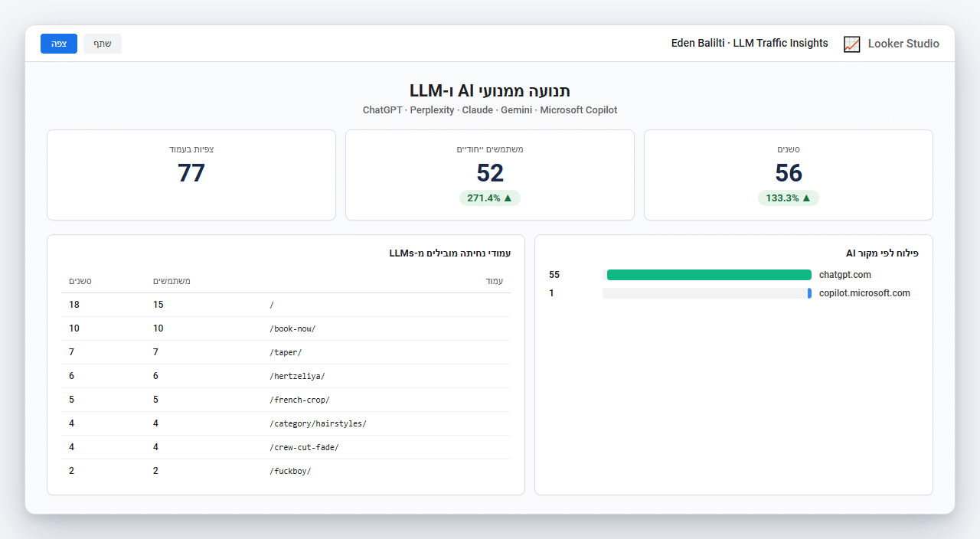The height and width of the screenshot is (539, 980).
Task: Click the 271.4% unique users change badge
Action: pos(490,198)
